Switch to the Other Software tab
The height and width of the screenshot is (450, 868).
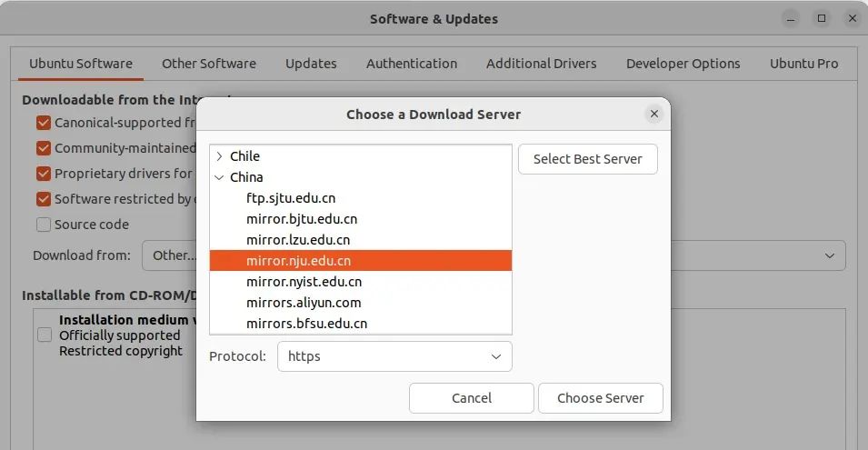209,64
